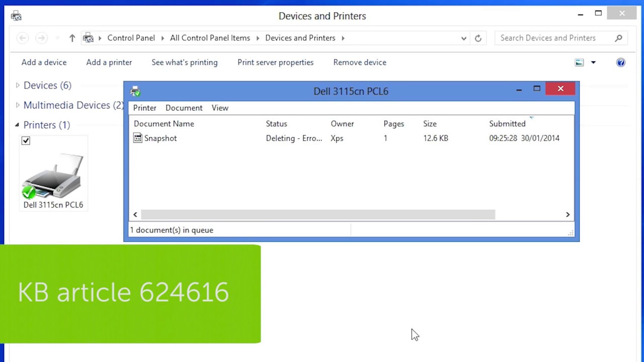This screenshot has width=644, height=362.
Task: Click the Dell 3115cn PCL6 printer icon
Action: pyautogui.click(x=53, y=176)
